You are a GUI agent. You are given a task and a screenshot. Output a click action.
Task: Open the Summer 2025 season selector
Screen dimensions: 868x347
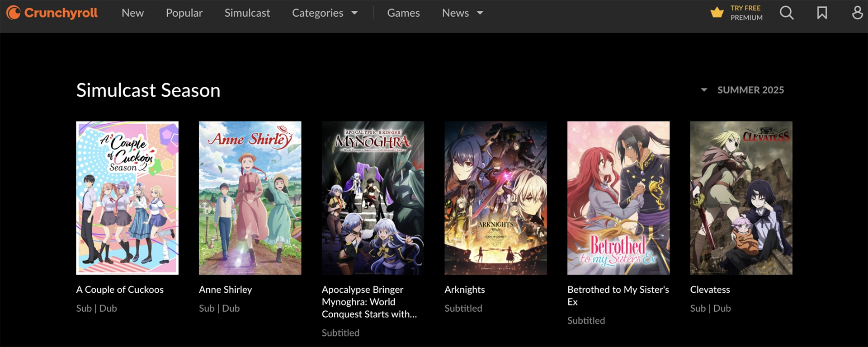pos(742,90)
